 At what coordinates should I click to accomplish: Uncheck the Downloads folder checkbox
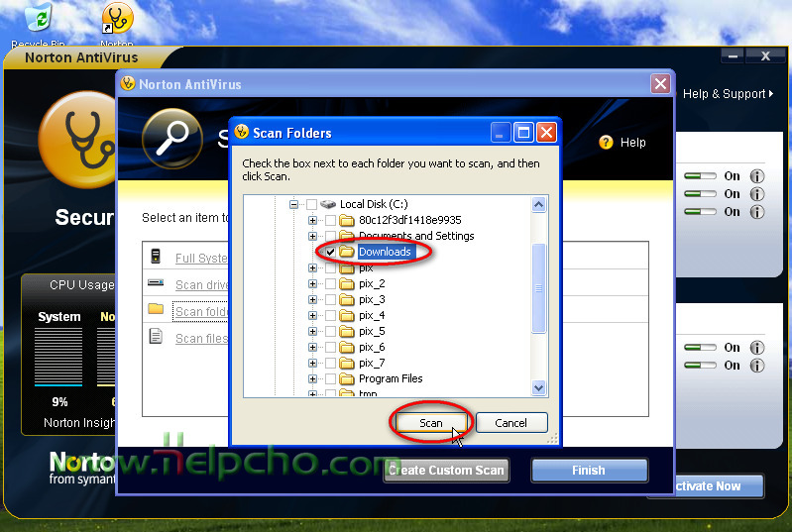point(330,252)
